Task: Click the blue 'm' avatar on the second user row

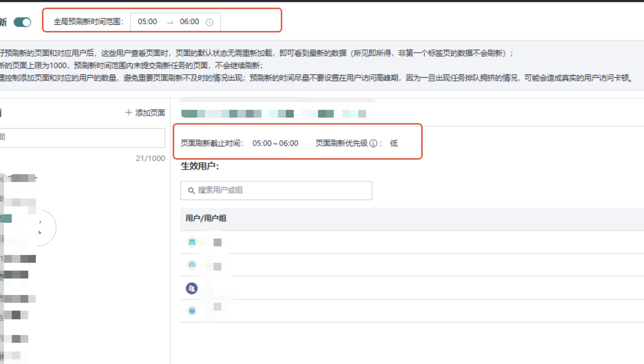Action: pos(192,265)
